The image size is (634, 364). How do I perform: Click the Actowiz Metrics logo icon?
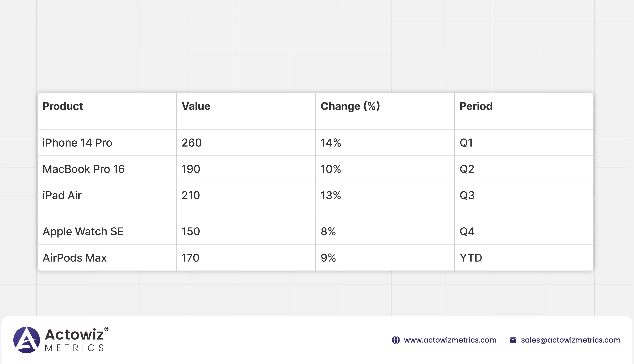[27, 340]
